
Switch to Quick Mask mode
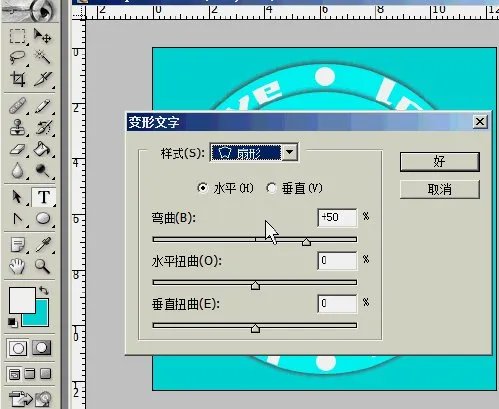(x=42, y=348)
